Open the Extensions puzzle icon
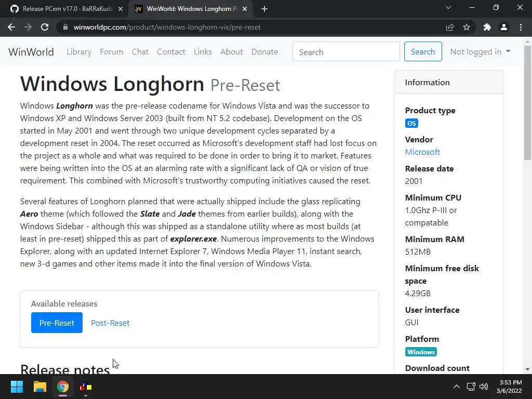The height and width of the screenshot is (399, 532). 487,27
